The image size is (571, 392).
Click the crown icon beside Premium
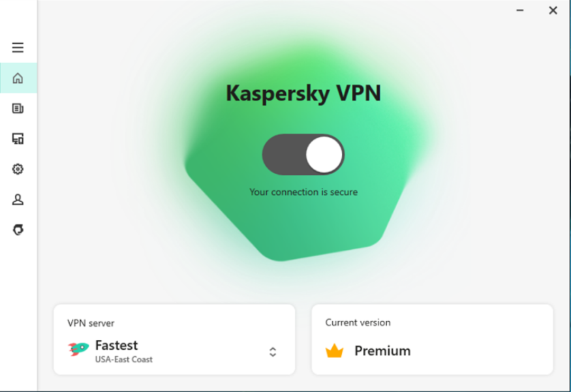point(335,350)
